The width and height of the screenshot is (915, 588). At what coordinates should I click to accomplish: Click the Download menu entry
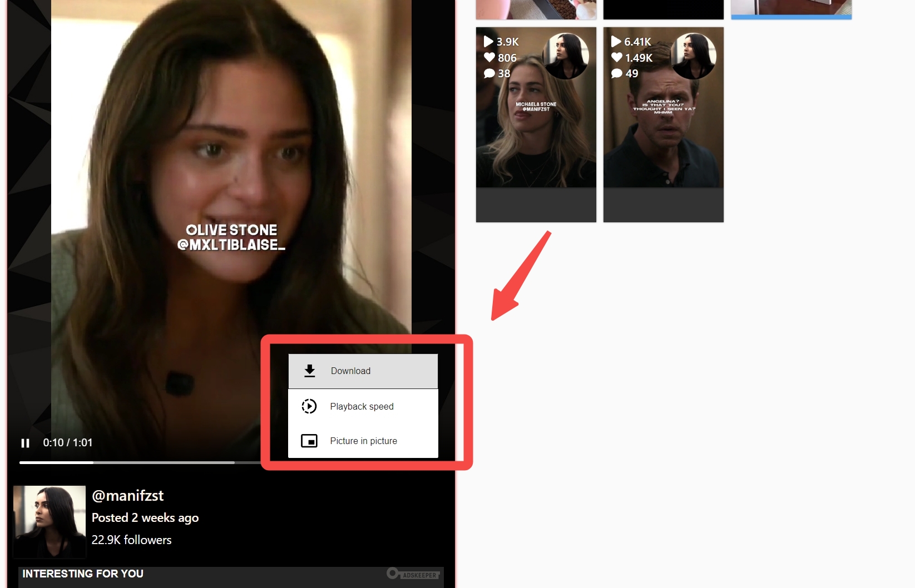(363, 371)
